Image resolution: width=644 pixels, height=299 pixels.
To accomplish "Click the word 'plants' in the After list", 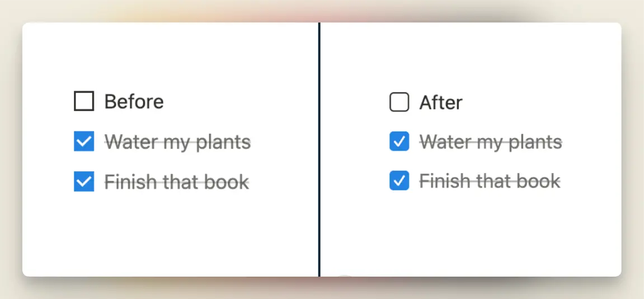I will [535, 142].
